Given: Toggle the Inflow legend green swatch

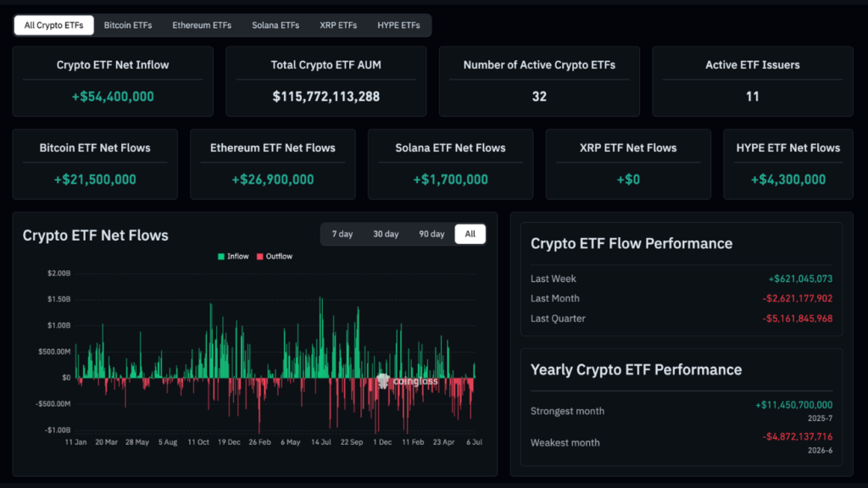Looking at the screenshot, I should click(x=221, y=257).
